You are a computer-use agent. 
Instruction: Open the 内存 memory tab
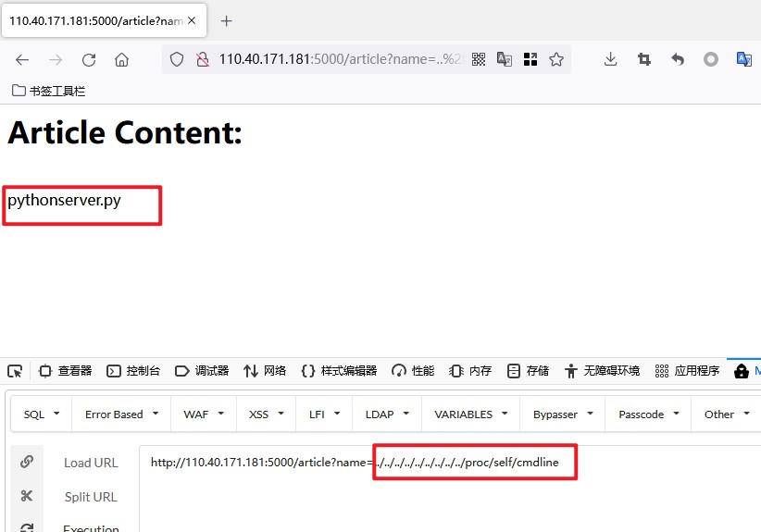(470, 371)
